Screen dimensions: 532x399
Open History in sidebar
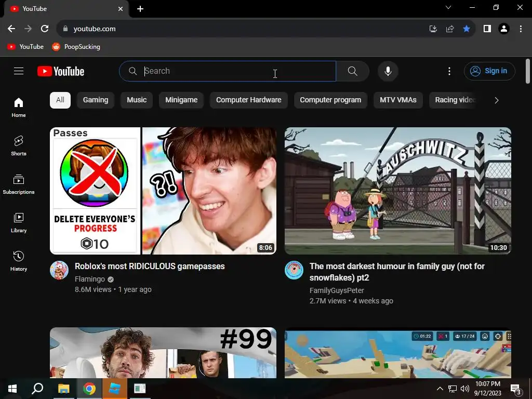tap(19, 261)
